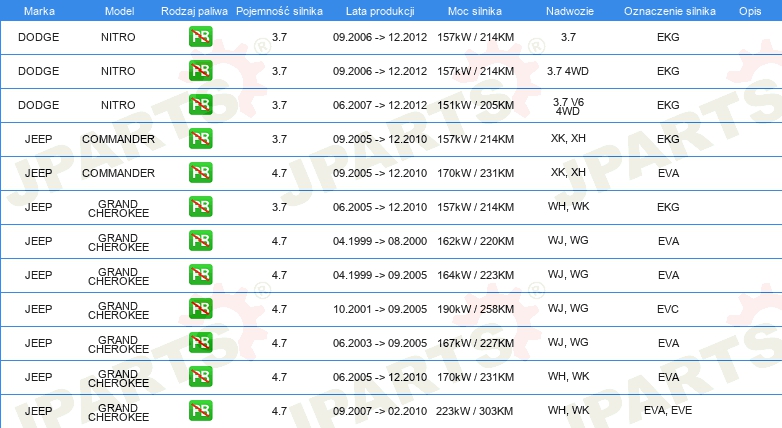The height and width of the screenshot is (428, 782).
Task: Select the 'XK, XH' body cell in the 170kW row
Action: point(568,172)
